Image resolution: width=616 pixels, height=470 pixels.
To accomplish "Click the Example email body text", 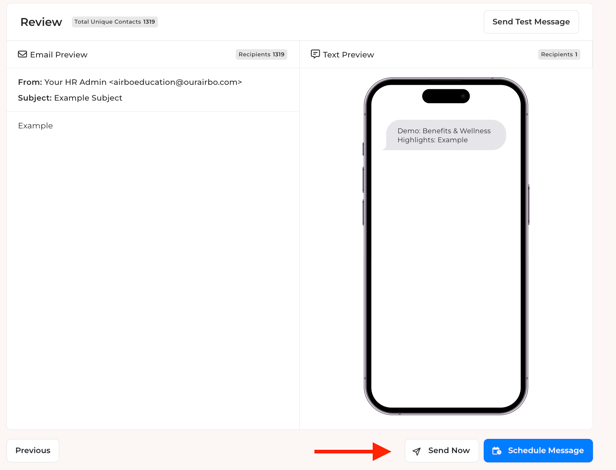I will click(x=35, y=126).
